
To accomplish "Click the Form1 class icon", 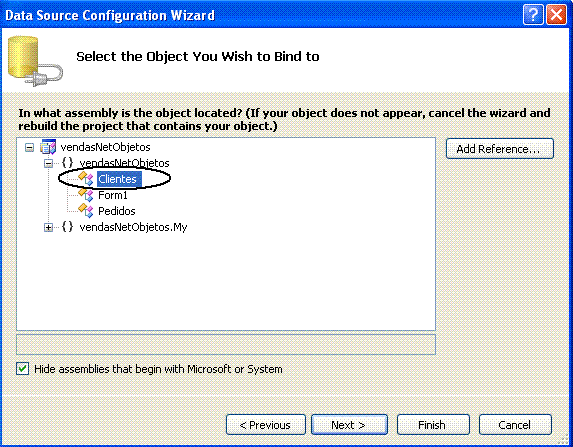I will 86,195.
